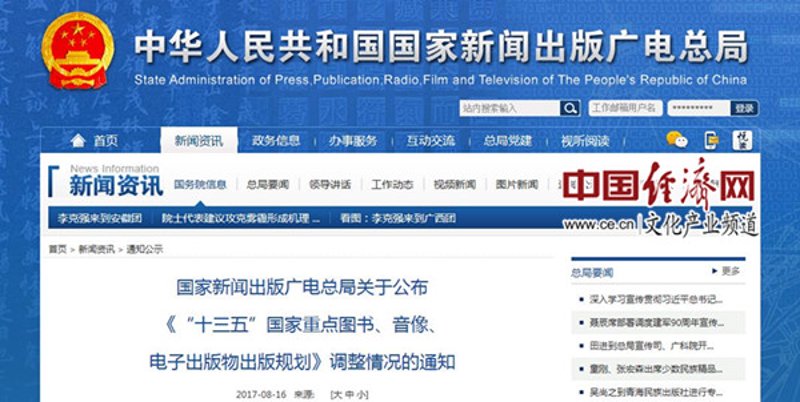800x402 pixels.
Task: Click the article title 国家新闻出版广电总局关于公布
Action: [x=302, y=288]
